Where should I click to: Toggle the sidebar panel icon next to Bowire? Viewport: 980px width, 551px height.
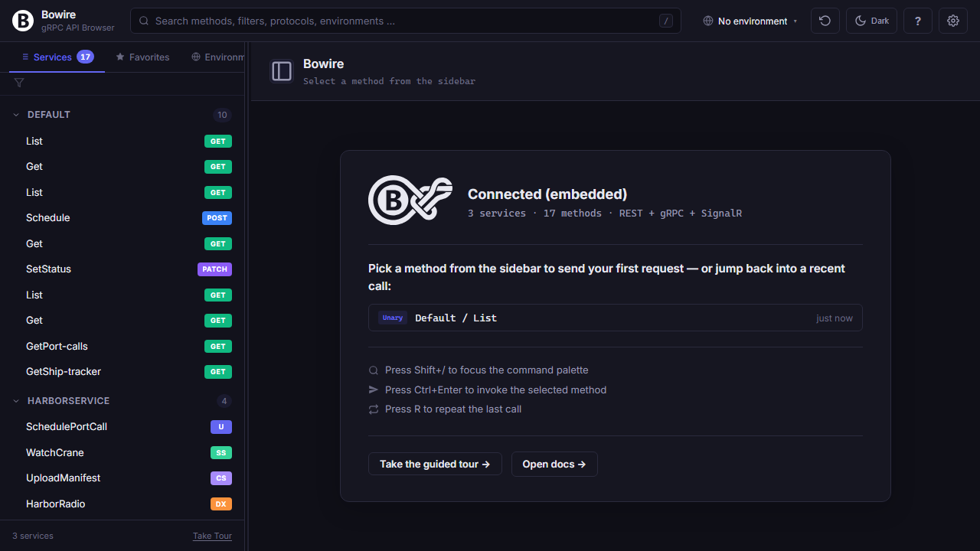point(282,71)
